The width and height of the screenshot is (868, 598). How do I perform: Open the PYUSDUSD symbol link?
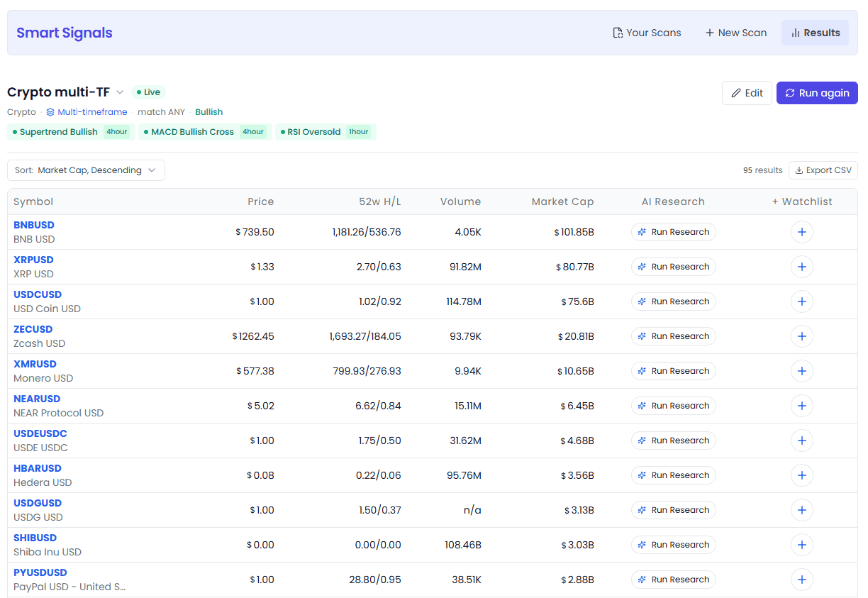tap(40, 572)
